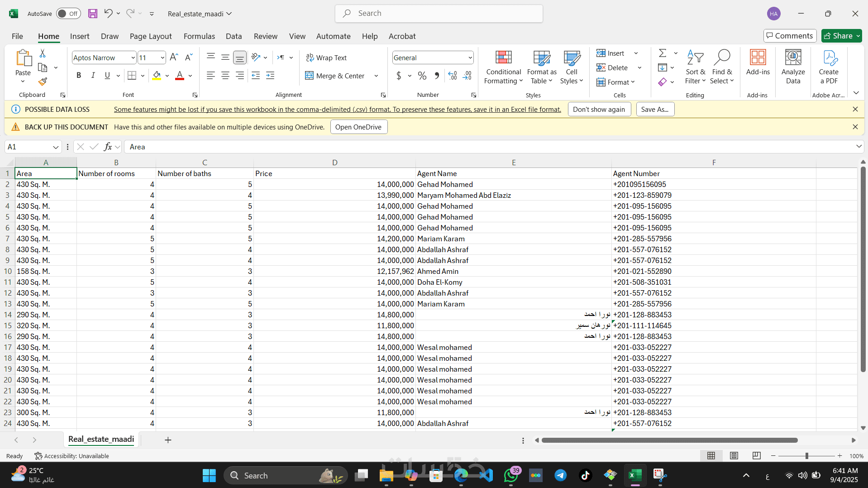Click the Don't show again button

tap(599, 109)
